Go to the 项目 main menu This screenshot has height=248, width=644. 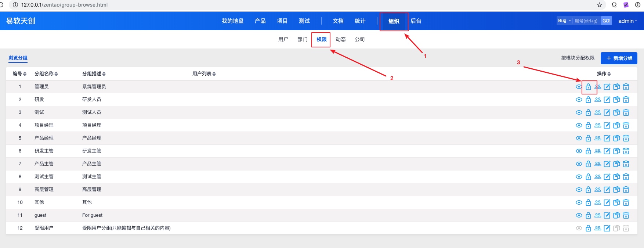coord(282,21)
